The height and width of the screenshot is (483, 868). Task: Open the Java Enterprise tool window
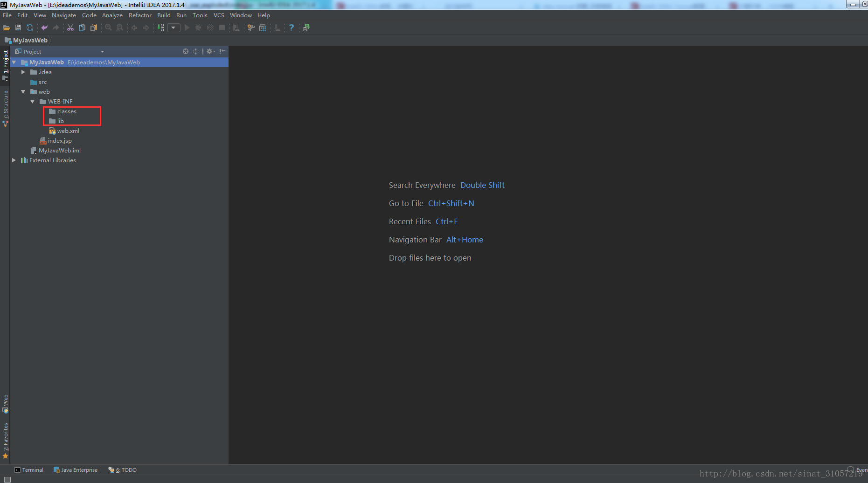[76, 470]
